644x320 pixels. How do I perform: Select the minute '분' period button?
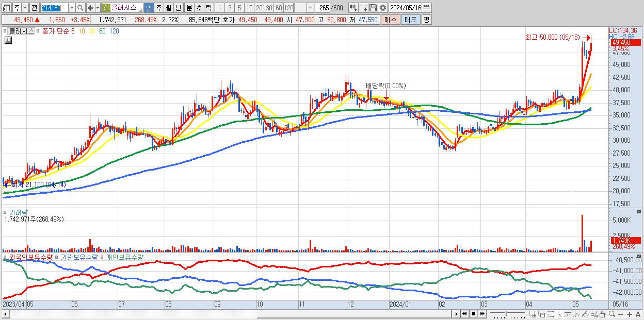[x=189, y=8]
